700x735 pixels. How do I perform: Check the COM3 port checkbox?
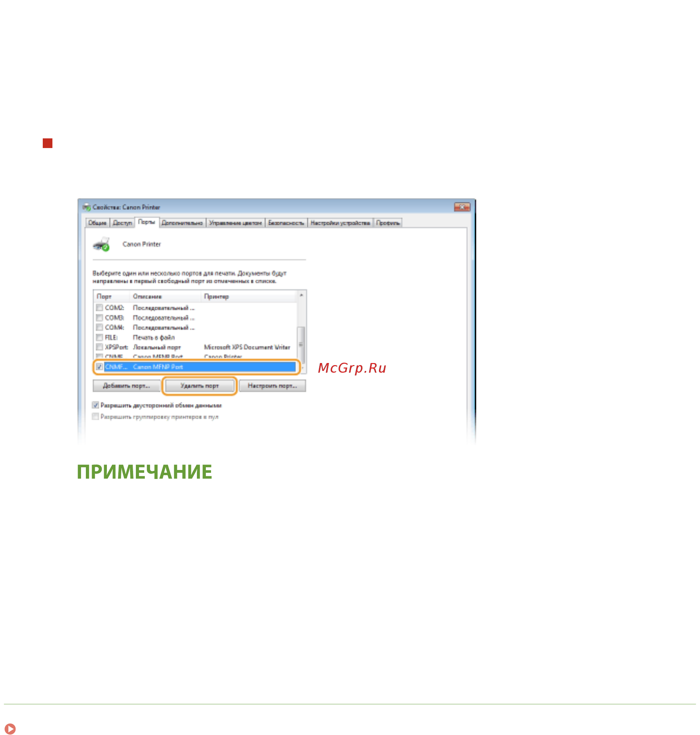(x=99, y=318)
